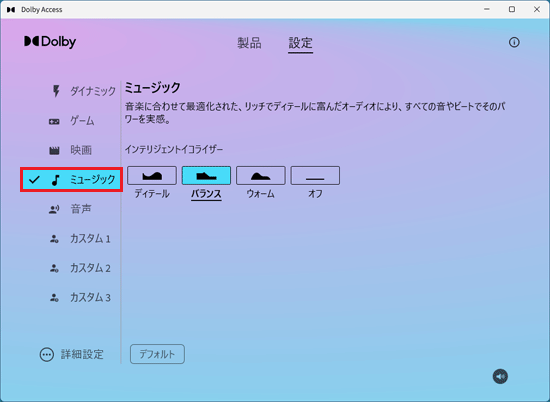The image size is (550, 402).
Task: Click the Dolby Access title bar icon
Action: coord(11,9)
